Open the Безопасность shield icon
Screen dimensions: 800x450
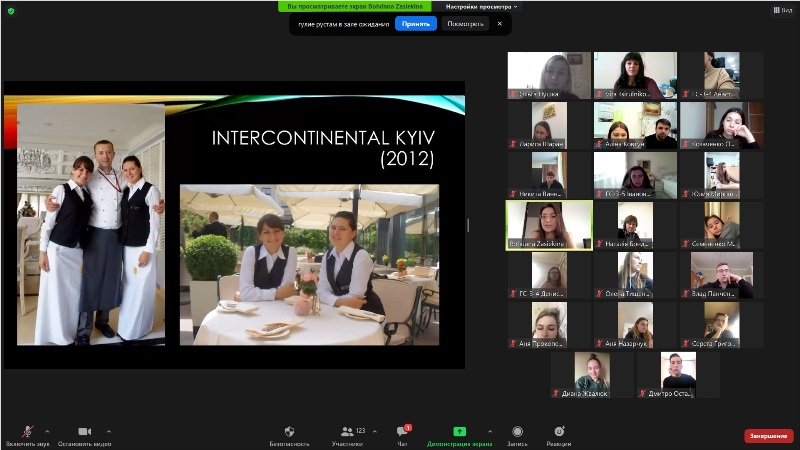(289, 431)
